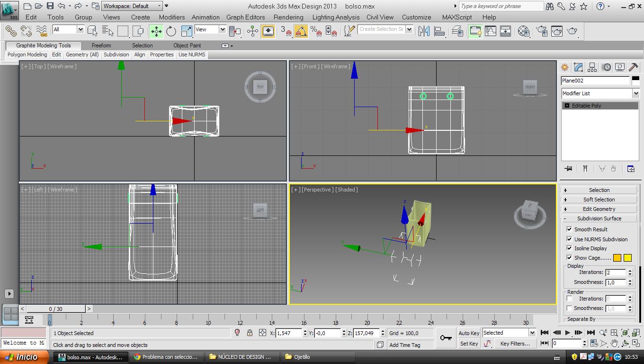Click the Align tool icon
This screenshot has width=644, height=364.
pyautogui.click(x=439, y=31)
